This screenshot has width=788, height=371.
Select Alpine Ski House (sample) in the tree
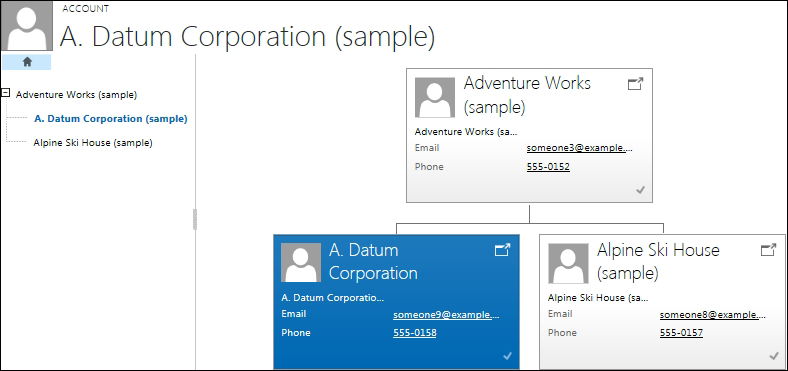pyautogui.click(x=93, y=143)
